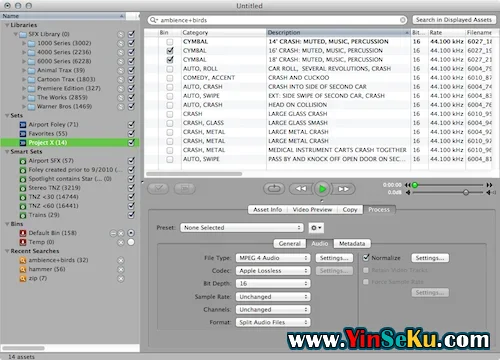Clear the search field with the X icon
This screenshot has height=360, width=500.
403,20
